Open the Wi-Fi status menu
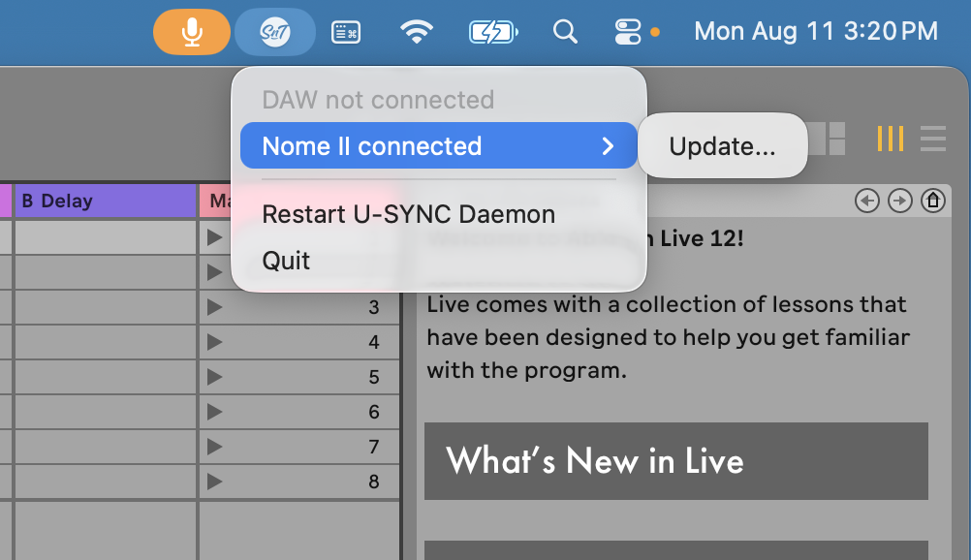971x560 pixels. coord(417,32)
